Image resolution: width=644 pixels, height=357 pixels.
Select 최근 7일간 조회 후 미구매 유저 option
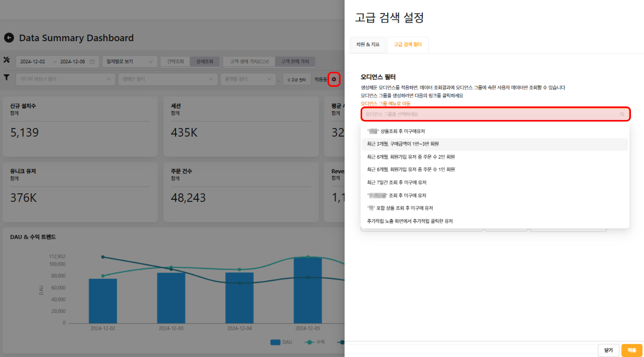point(396,183)
